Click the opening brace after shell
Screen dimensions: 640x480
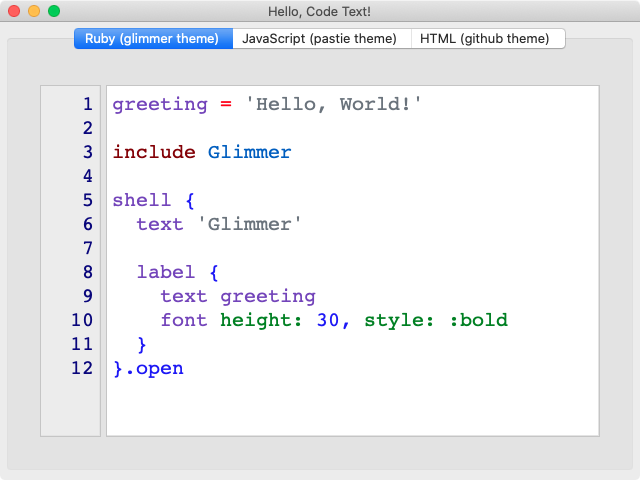coord(190,201)
